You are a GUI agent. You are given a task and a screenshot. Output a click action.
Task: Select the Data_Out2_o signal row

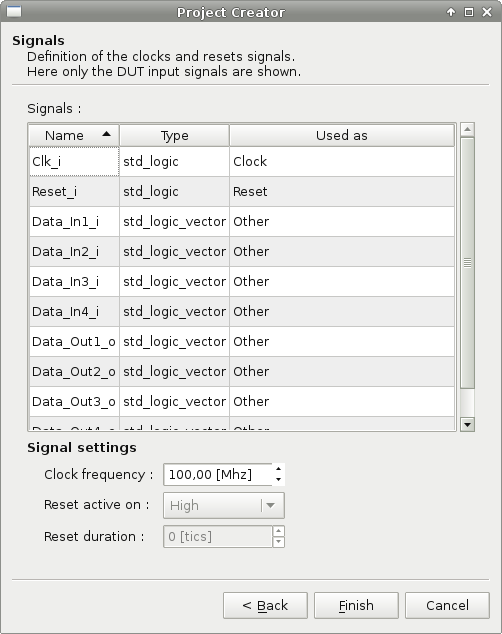(x=242, y=371)
